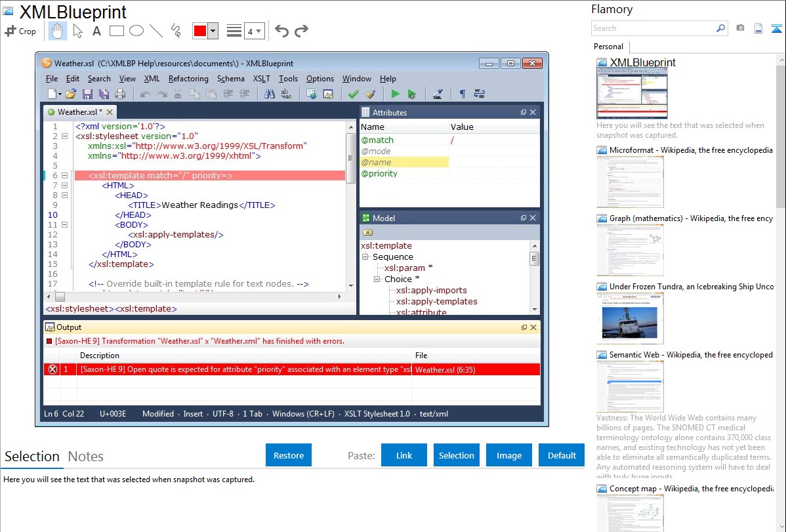The height and width of the screenshot is (532, 786).
Task: Pick the straight line tool
Action: click(x=156, y=31)
